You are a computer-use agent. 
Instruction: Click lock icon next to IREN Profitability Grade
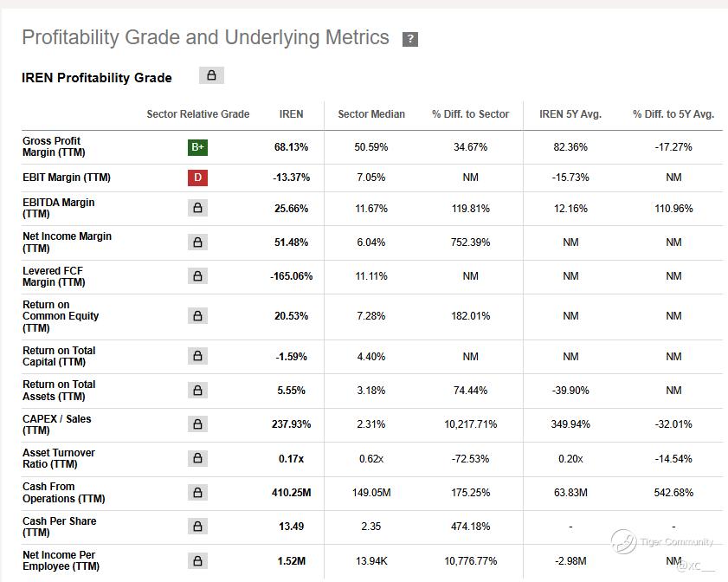coord(211,75)
